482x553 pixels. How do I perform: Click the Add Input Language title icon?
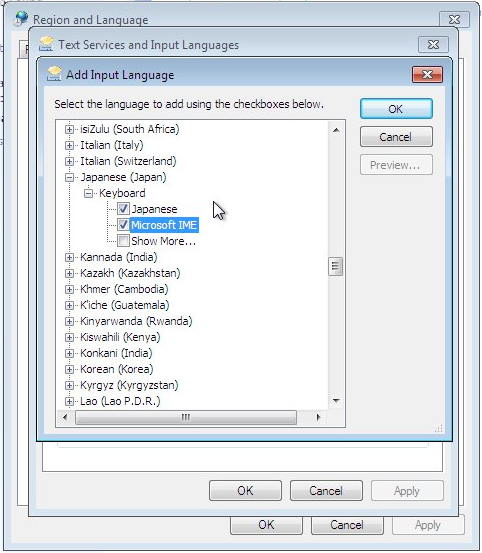click(54, 74)
